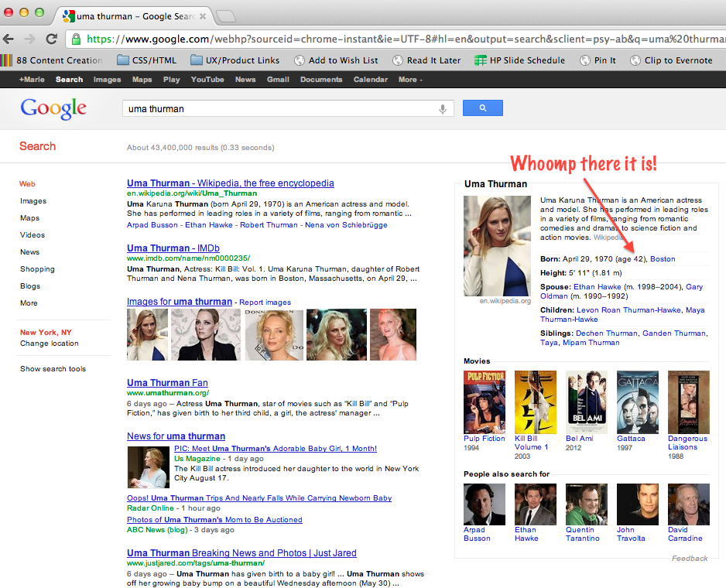Click the news thumbnail of woman with baby
Viewport: 726px width, 588px height.
[x=148, y=467]
